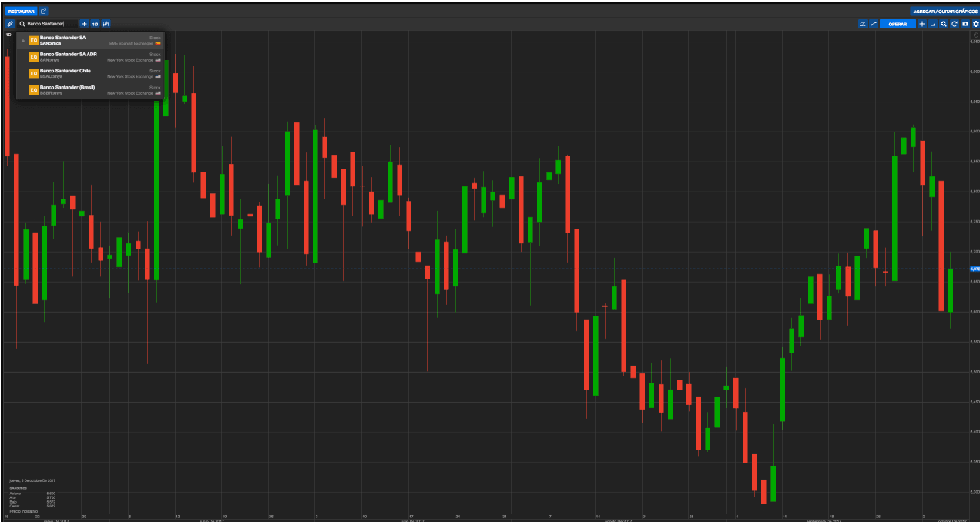The image size is (980, 522).
Task: Click the camera screenshot icon
Action: coord(965,24)
